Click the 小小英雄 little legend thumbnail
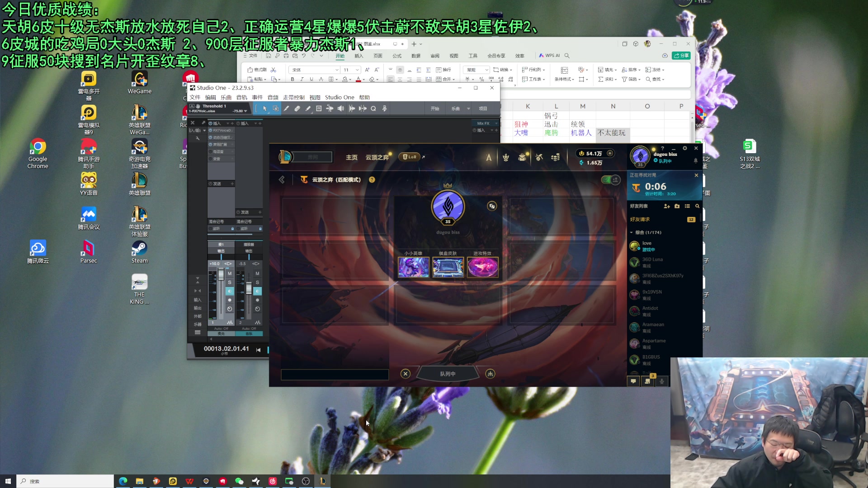This screenshot has width=868, height=488. pyautogui.click(x=414, y=267)
